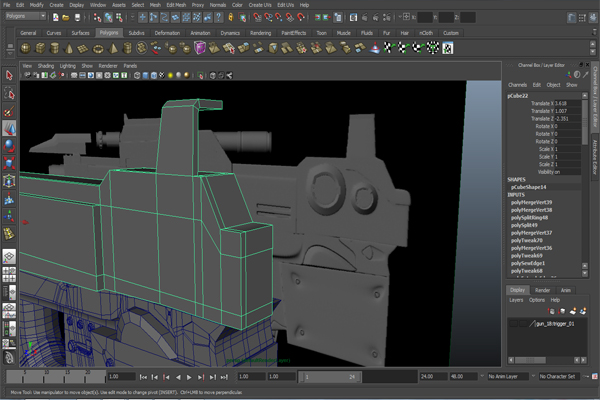Screen dimensions: 600x400
Task: Click play forwards button
Action: tap(189, 377)
